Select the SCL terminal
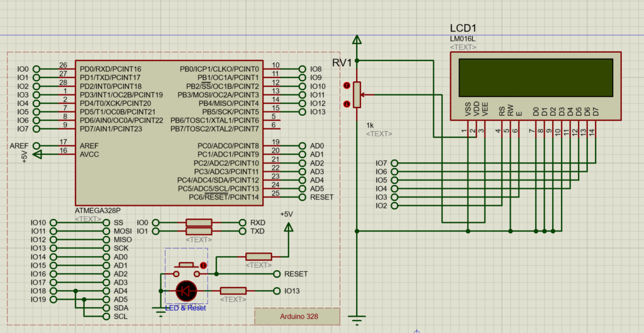644x333 pixels. point(106,317)
